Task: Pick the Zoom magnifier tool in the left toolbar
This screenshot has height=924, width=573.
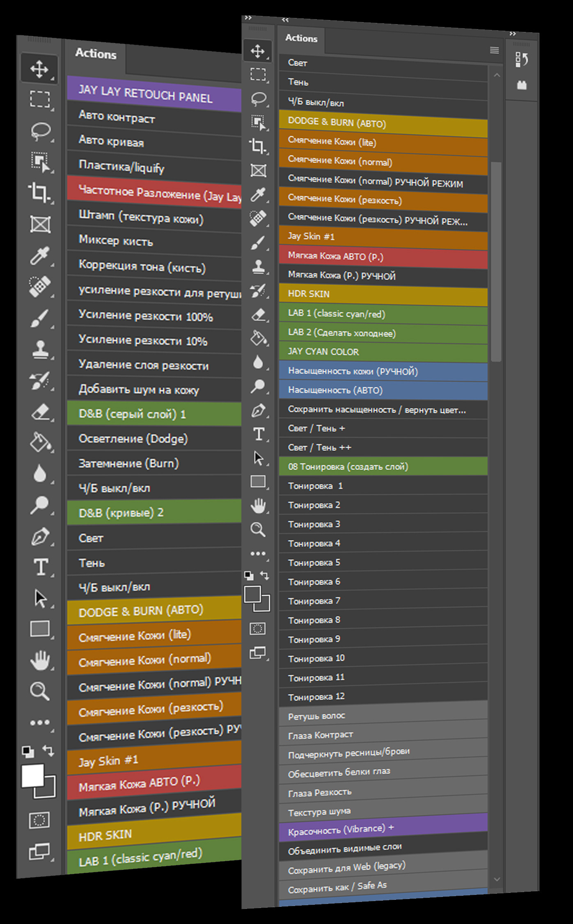Action: click(x=40, y=691)
